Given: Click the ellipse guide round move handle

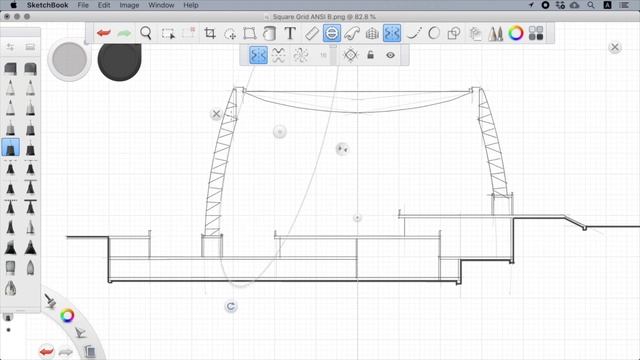Looking at the screenshot, I should (280, 131).
